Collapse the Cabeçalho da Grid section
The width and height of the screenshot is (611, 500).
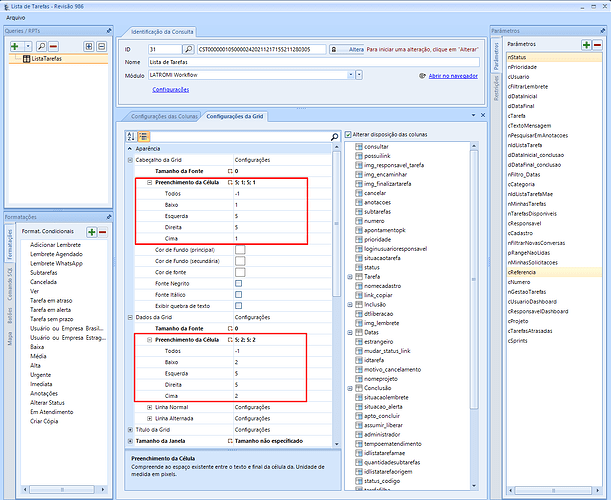click(x=130, y=160)
